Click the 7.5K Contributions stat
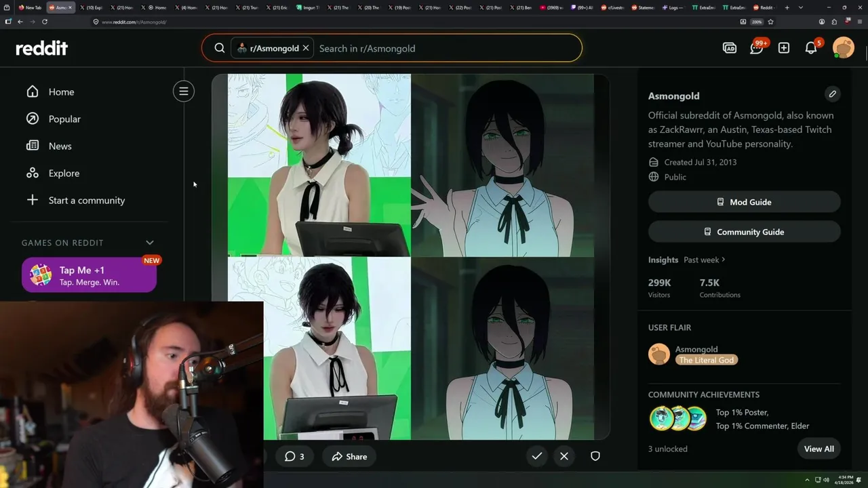This screenshot has height=488, width=868. (719, 288)
